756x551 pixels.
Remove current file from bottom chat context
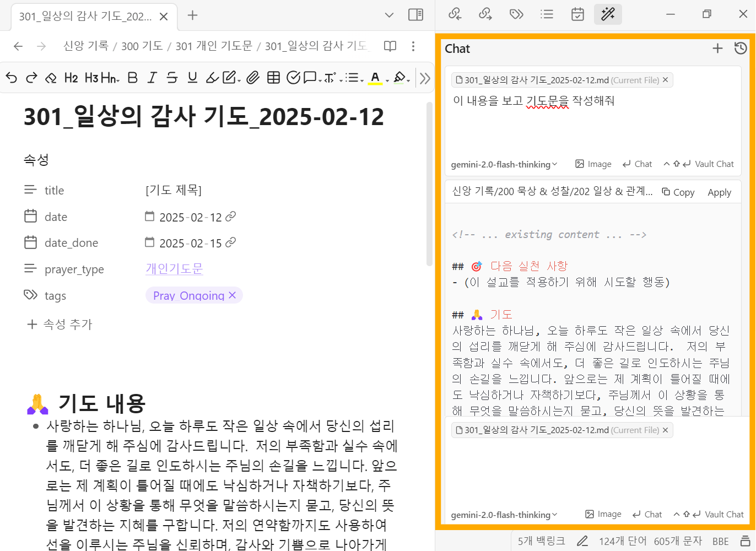coord(665,430)
